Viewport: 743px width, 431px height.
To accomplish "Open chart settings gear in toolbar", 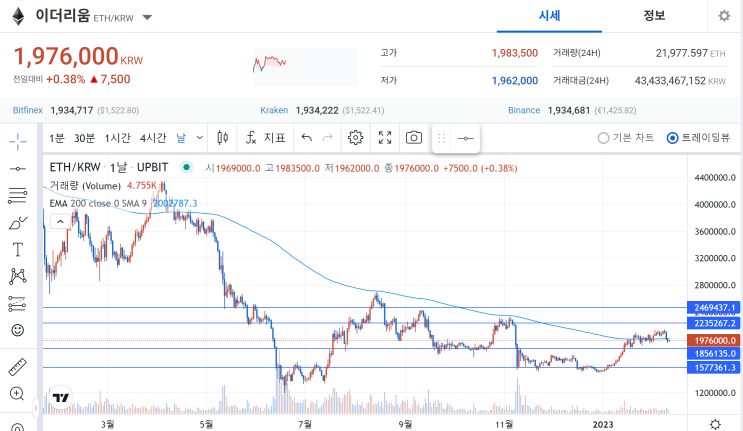I will (x=355, y=138).
